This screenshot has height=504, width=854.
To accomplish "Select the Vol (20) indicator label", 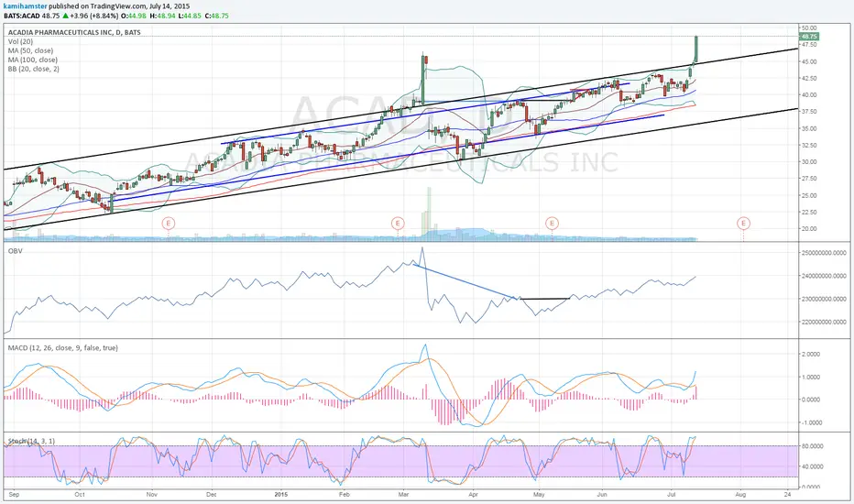I will 21,41.
